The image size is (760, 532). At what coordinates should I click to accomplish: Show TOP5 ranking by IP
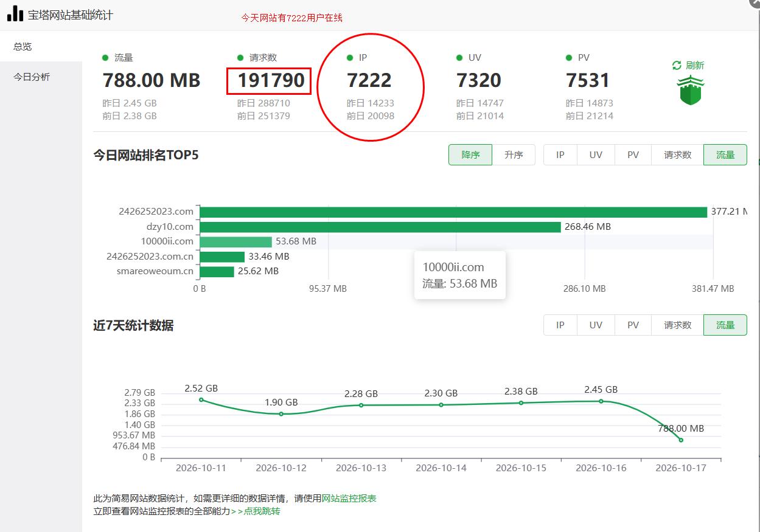pyautogui.click(x=560, y=155)
